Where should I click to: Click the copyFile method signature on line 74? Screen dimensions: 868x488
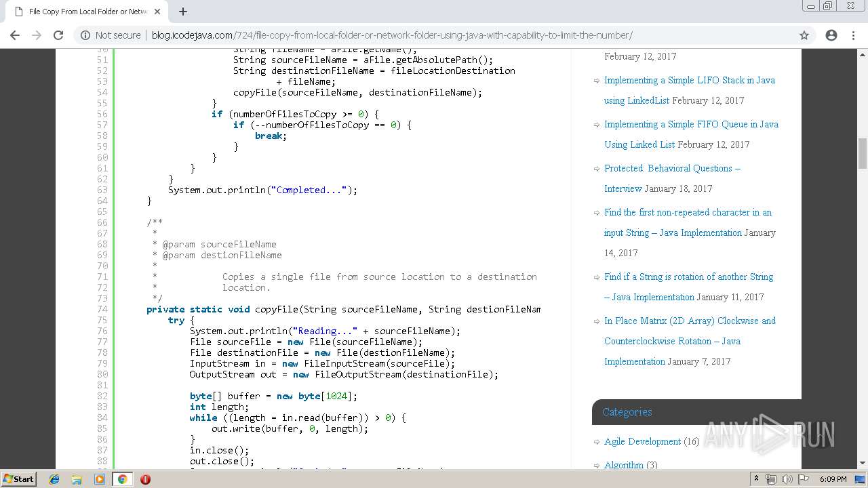click(x=343, y=309)
